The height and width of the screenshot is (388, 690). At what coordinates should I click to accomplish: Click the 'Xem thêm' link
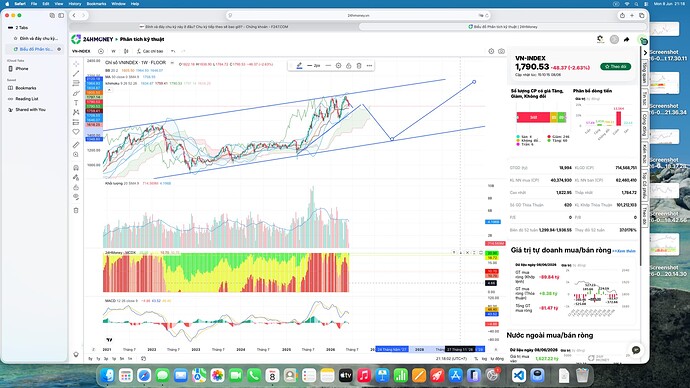624,251
